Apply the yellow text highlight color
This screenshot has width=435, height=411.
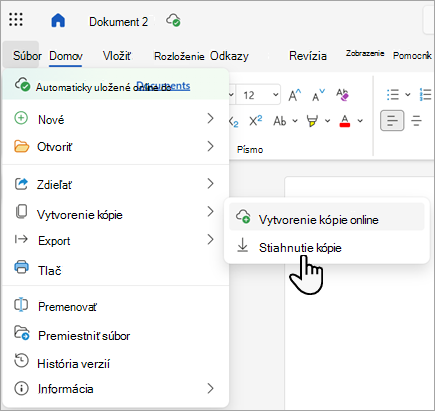[312, 121]
